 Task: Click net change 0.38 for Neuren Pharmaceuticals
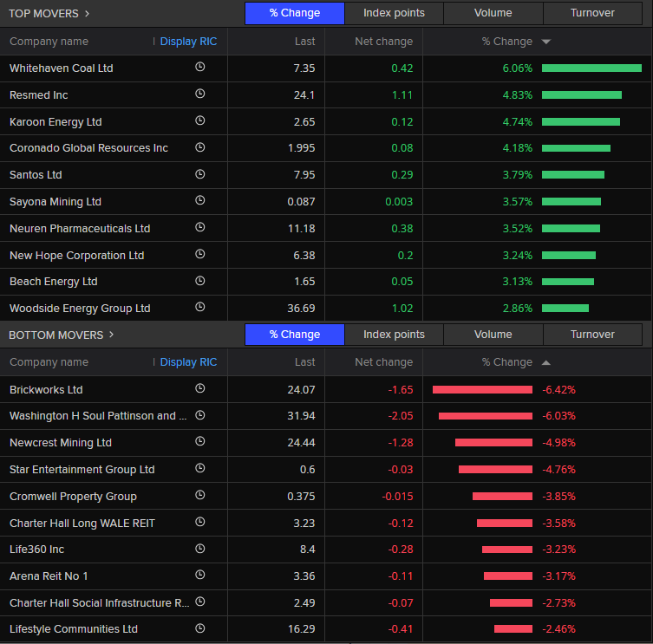(402, 229)
